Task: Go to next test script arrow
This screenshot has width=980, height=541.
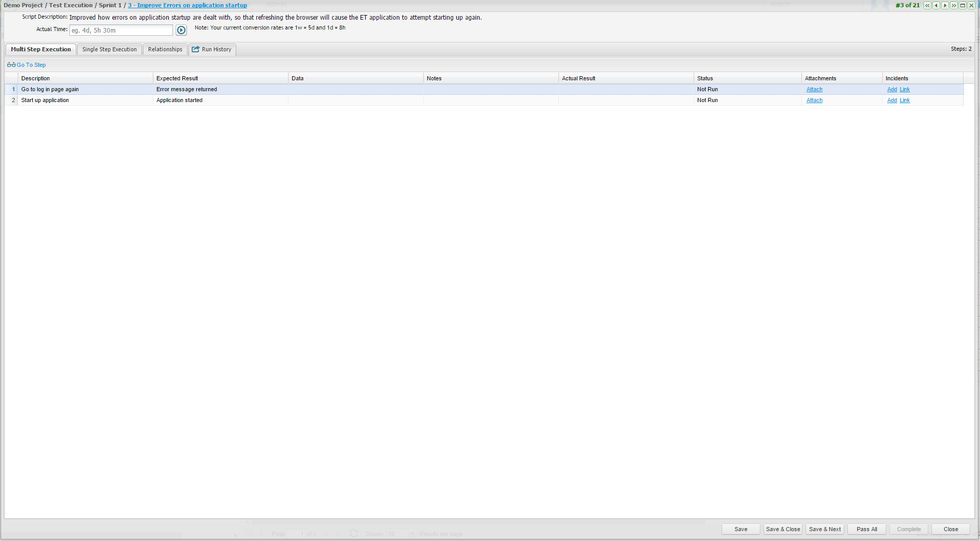Action: pos(945,6)
